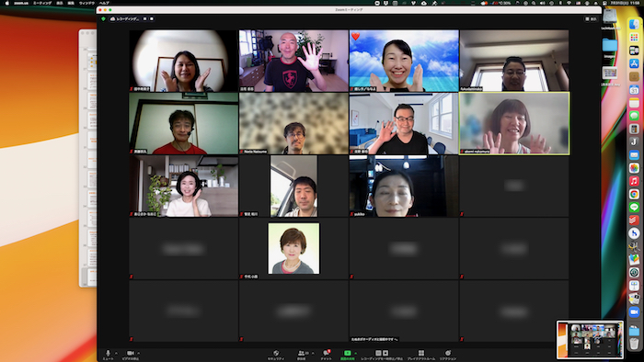Click the green encryption shield icon

click(103, 19)
